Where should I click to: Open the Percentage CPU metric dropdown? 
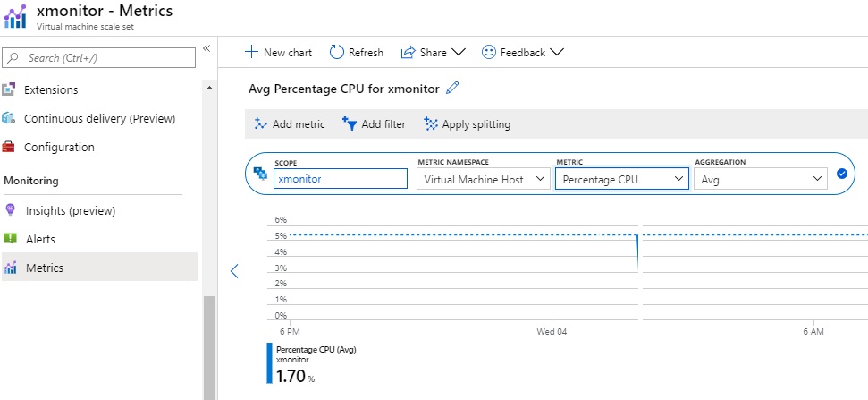(620, 179)
